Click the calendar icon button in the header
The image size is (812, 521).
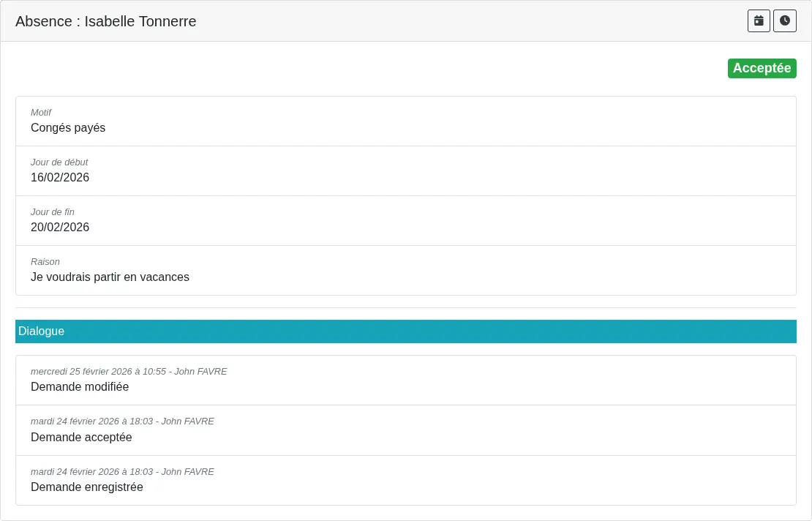(759, 21)
